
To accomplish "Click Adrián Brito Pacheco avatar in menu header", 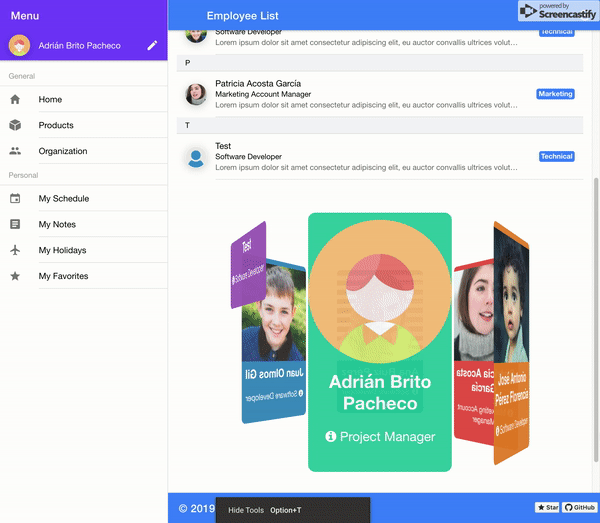I will point(20,46).
